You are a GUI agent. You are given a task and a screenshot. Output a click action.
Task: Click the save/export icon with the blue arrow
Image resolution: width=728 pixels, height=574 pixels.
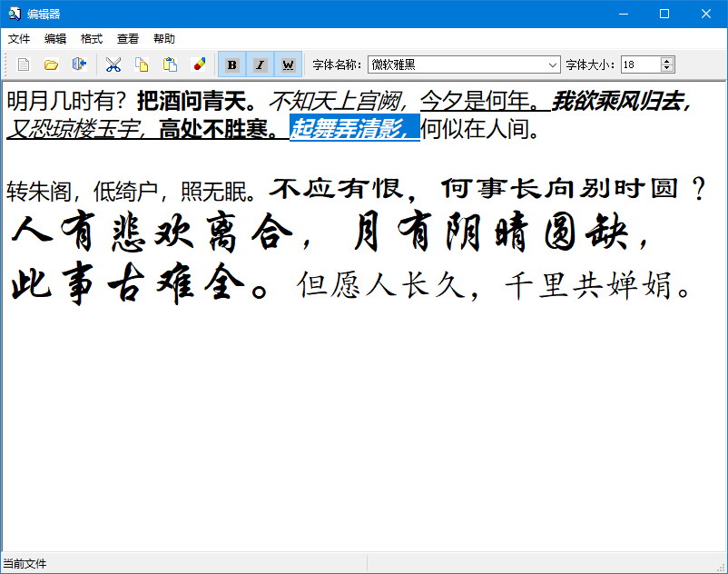[79, 64]
